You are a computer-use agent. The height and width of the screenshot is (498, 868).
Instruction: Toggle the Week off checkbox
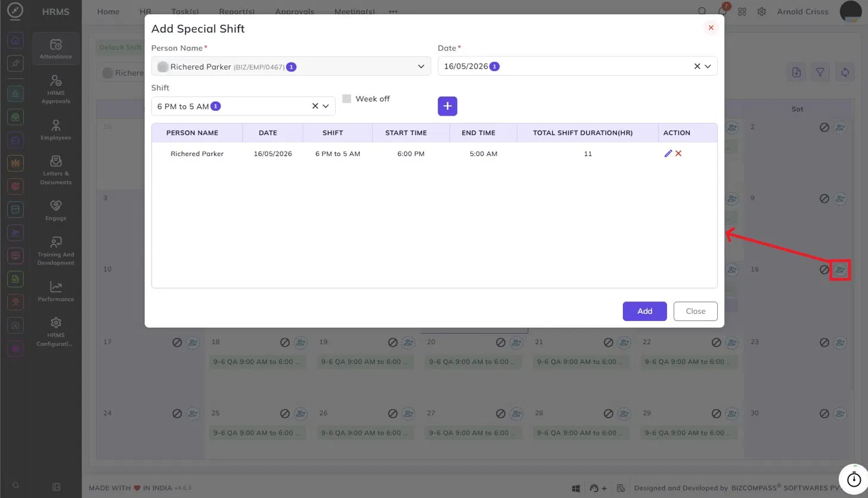(x=347, y=99)
